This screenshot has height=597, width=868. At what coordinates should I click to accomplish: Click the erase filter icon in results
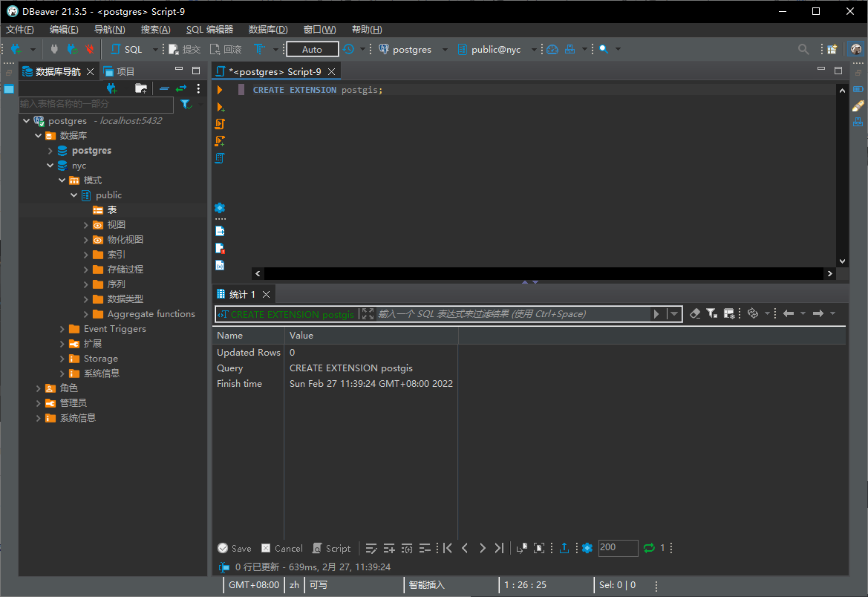tap(695, 313)
